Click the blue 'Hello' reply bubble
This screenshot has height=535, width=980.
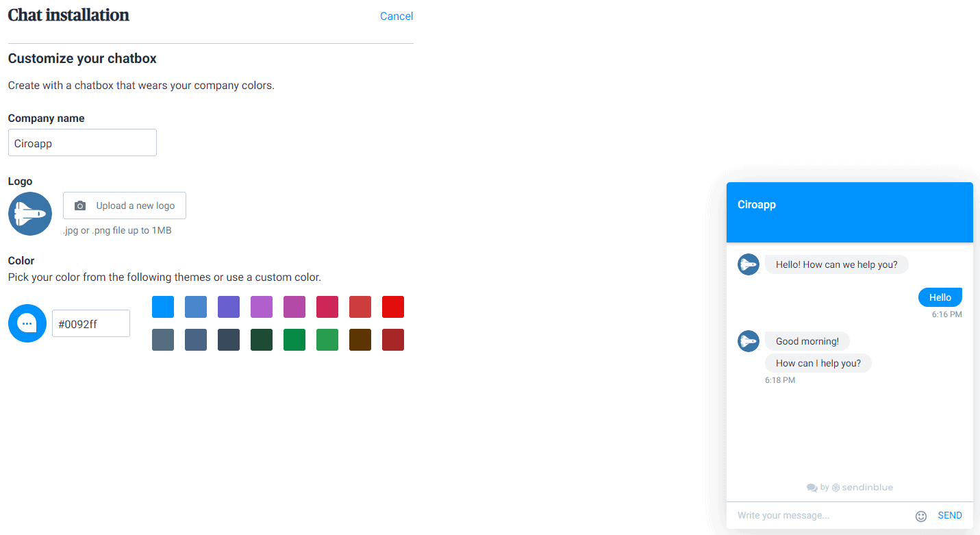coord(940,297)
